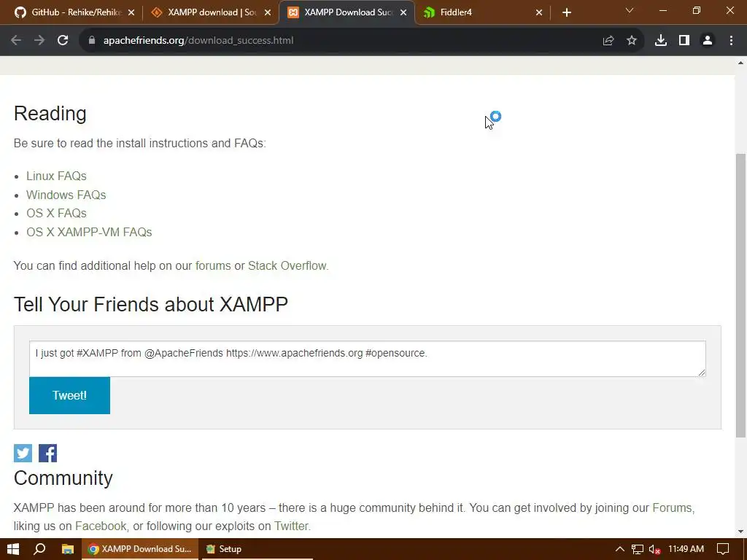Viewport: 747px width, 560px height.
Task: Close the XAMPP Download Success tab
Action: point(403,12)
